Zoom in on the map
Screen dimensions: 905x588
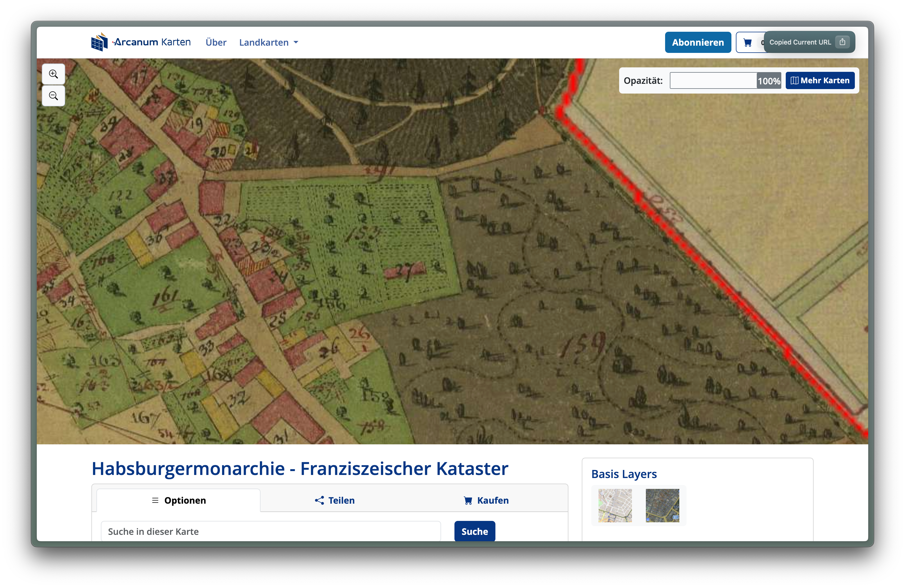click(x=53, y=74)
